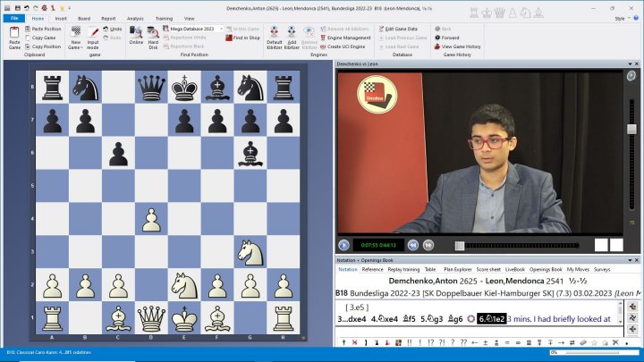Expand the Style menu in the title bar
This screenshot has height=362, width=644.
[x=620, y=18]
